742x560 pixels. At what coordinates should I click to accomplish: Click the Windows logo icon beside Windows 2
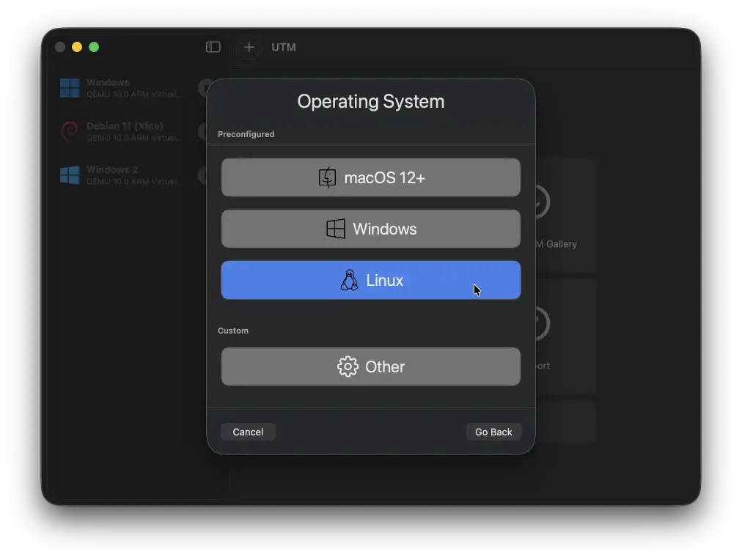point(70,175)
